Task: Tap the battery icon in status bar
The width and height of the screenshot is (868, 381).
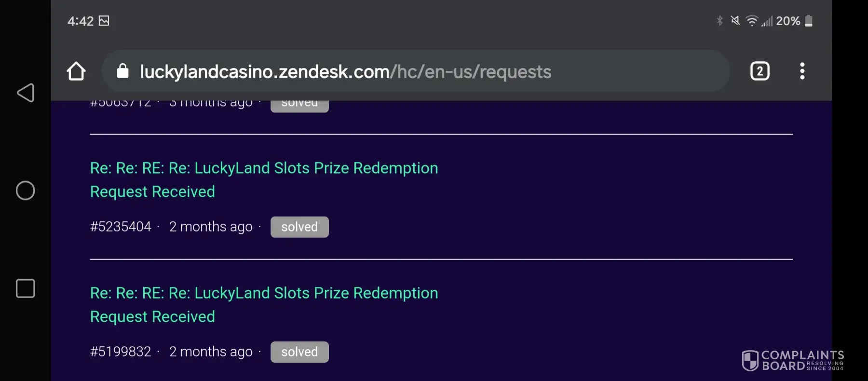Action: [x=809, y=21]
